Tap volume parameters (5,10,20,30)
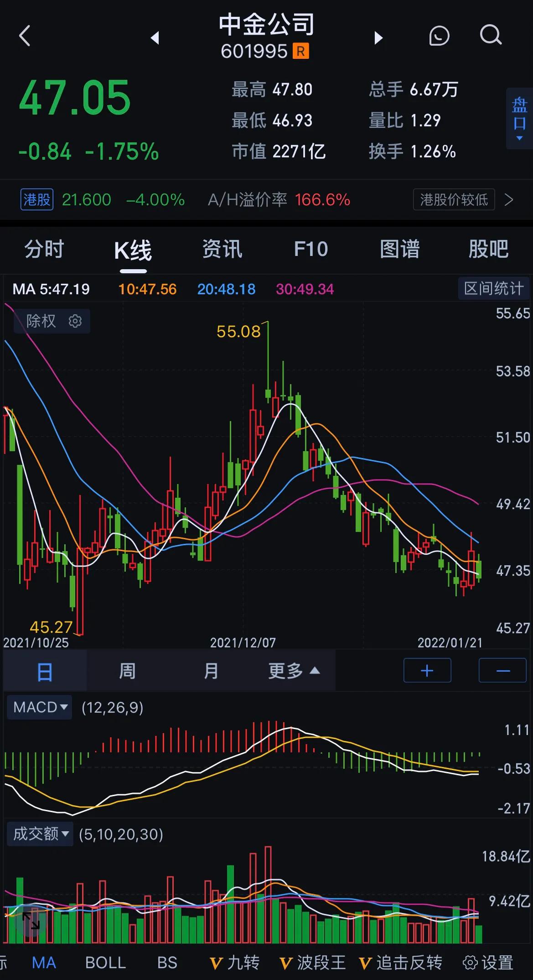 [121, 834]
